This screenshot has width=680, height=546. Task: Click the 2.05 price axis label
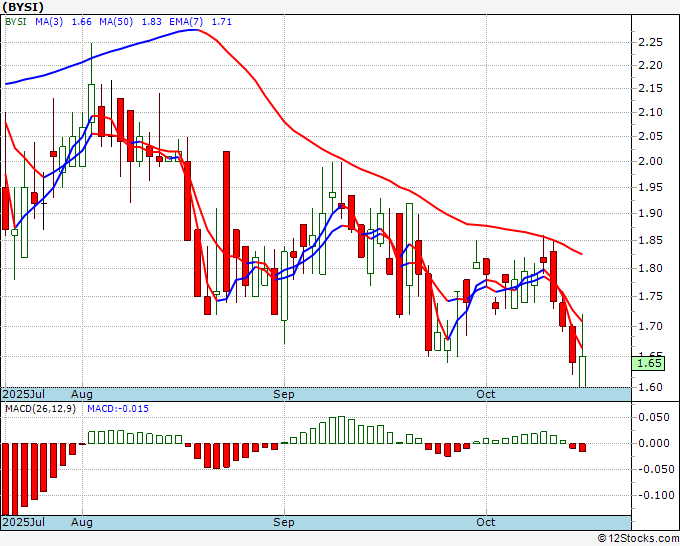tap(651, 137)
